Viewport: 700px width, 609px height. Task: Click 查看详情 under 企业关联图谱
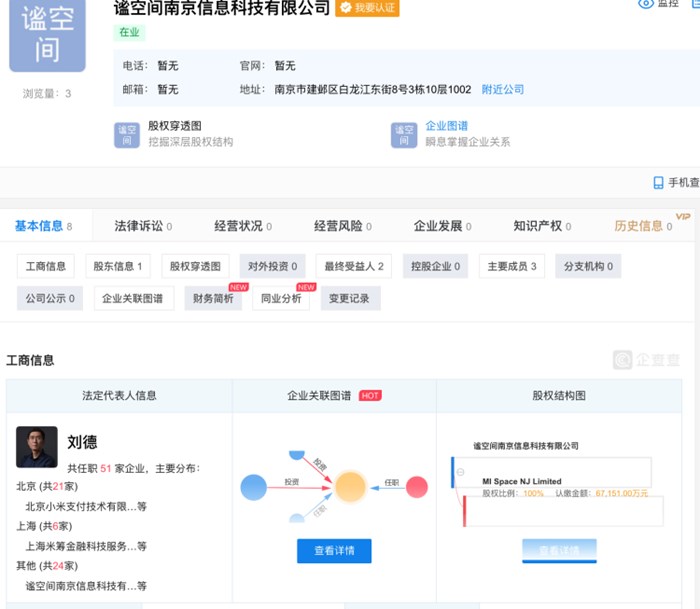click(x=334, y=551)
